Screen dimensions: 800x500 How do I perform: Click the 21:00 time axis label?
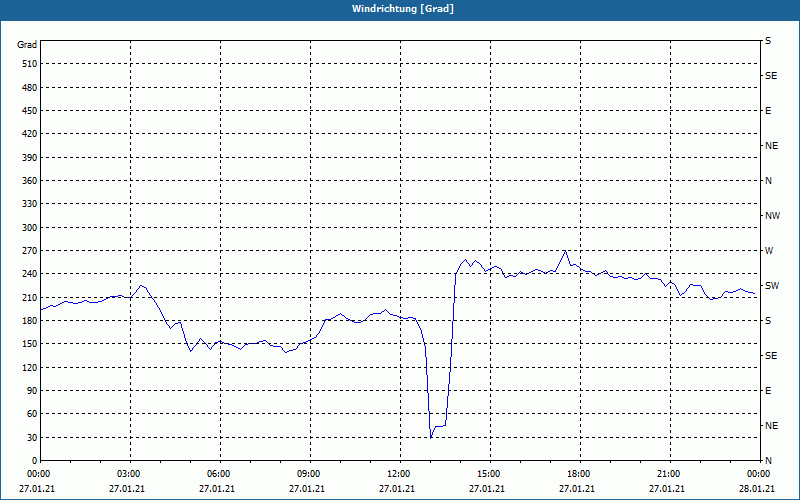coord(668,474)
